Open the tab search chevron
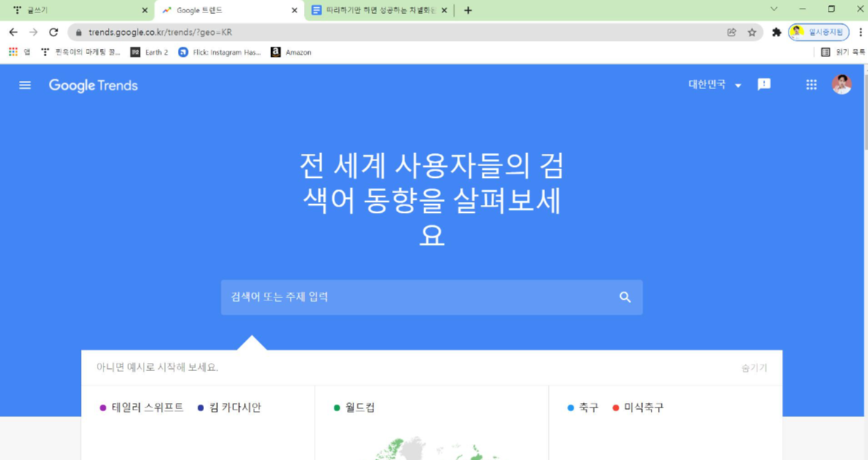868x460 pixels. [x=774, y=9]
